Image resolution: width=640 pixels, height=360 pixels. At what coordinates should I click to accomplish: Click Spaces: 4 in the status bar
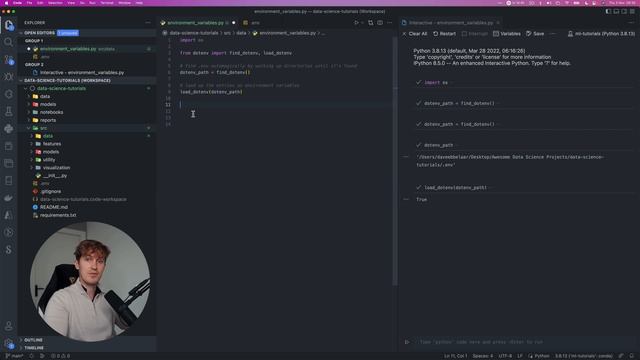click(482, 356)
